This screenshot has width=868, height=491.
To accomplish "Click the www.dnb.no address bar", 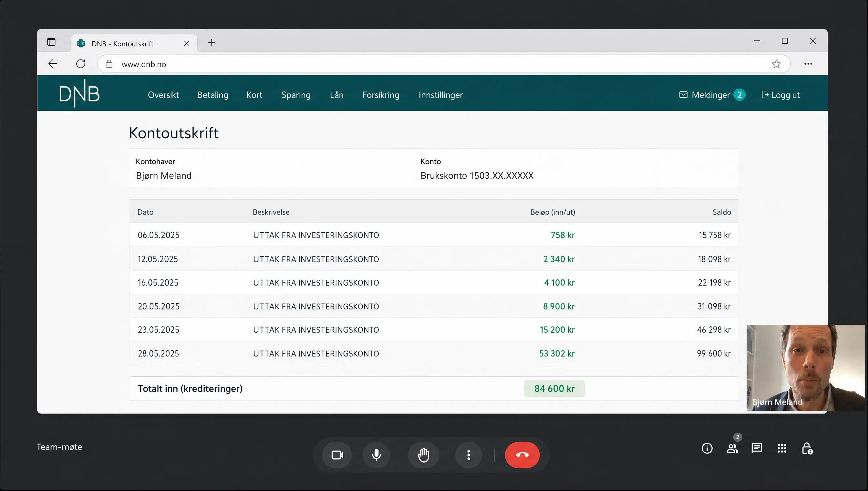I will point(444,64).
